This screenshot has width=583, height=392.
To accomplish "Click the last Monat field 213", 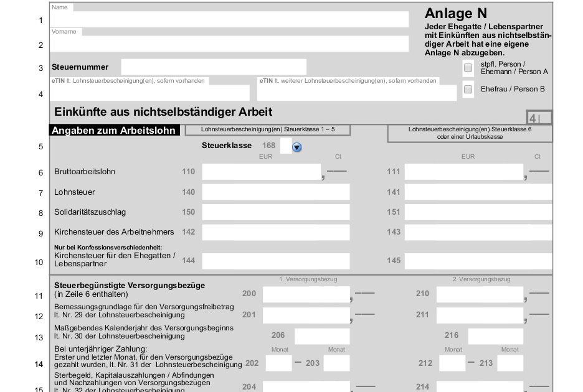I will pos(510,363).
